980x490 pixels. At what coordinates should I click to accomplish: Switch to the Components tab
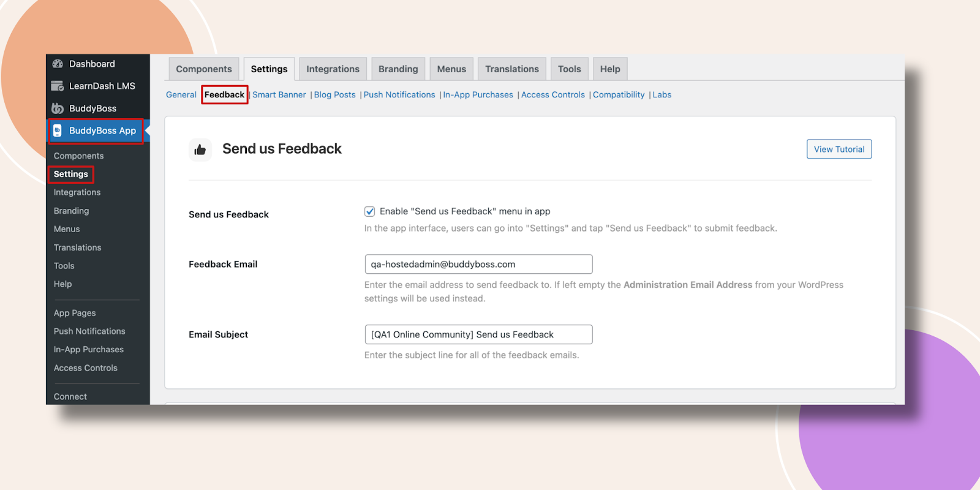[204, 69]
